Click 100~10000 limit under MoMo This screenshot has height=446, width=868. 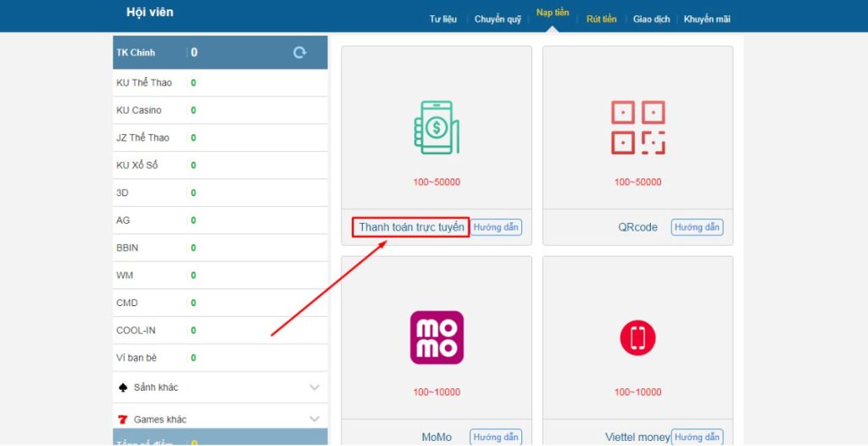437,393
